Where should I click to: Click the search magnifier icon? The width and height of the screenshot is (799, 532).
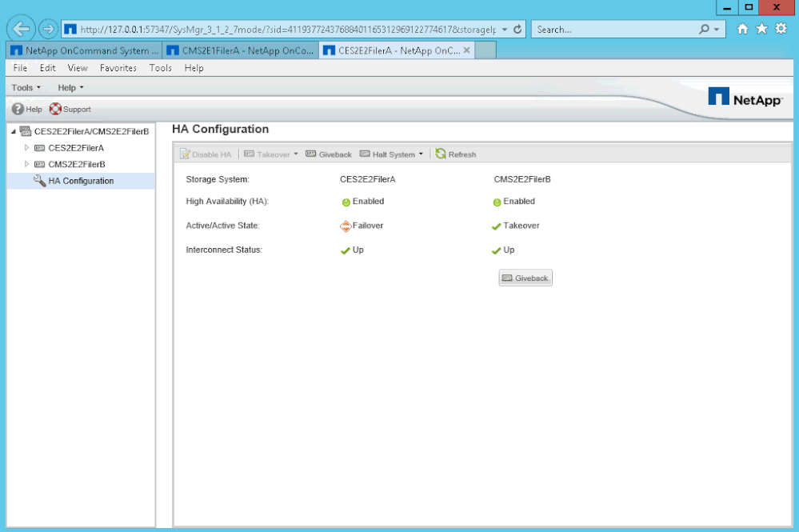point(704,30)
